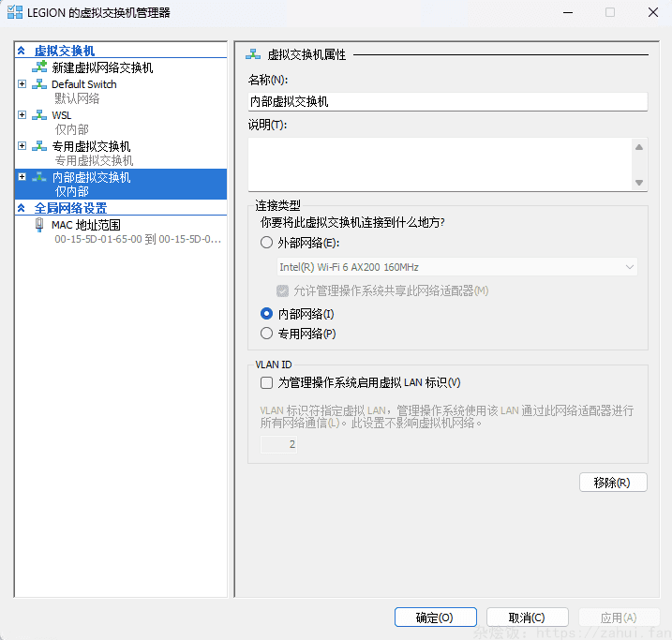Click the 移除 button
672x640 pixels.
613,483
